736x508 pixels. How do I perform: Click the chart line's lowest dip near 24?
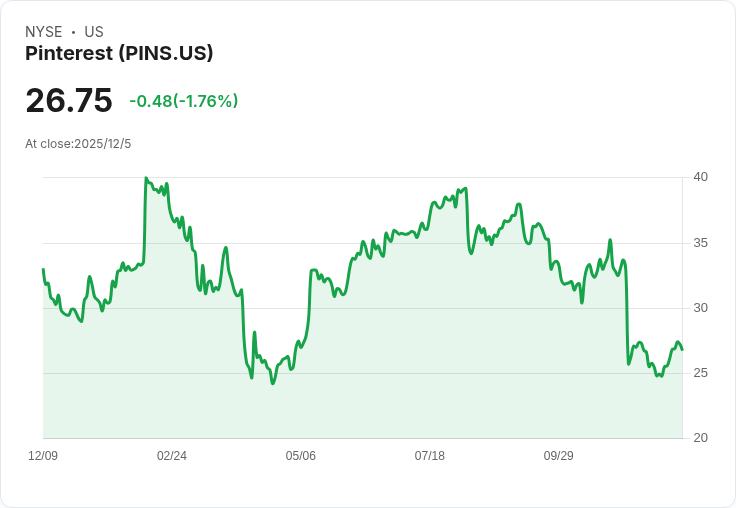tap(272, 383)
